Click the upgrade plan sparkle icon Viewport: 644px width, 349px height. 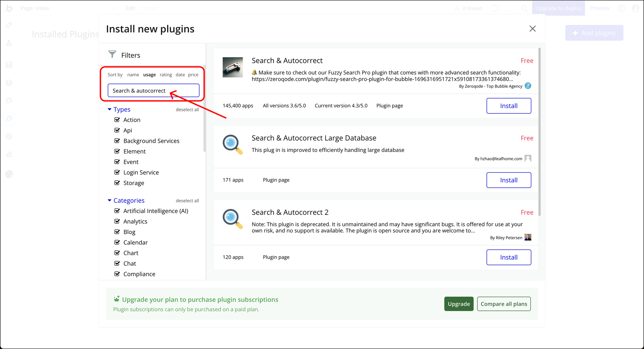click(x=117, y=299)
